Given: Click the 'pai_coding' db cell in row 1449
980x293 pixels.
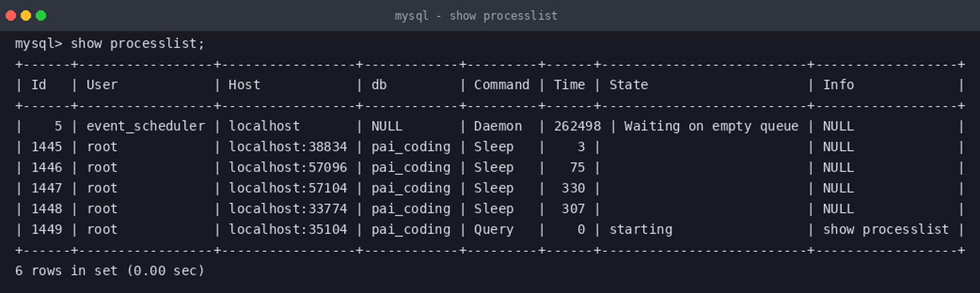Looking at the screenshot, I should point(411,230).
